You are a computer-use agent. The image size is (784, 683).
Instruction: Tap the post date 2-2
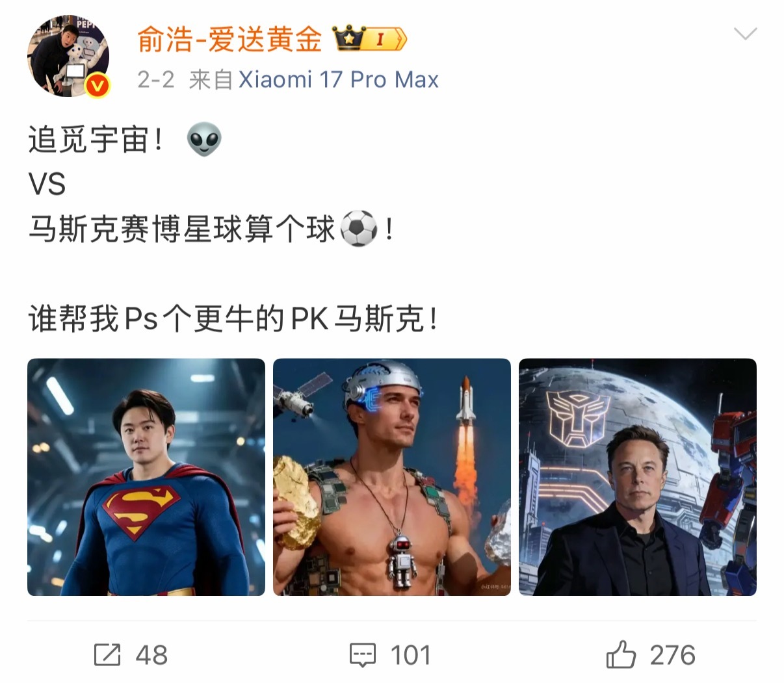tap(156, 79)
